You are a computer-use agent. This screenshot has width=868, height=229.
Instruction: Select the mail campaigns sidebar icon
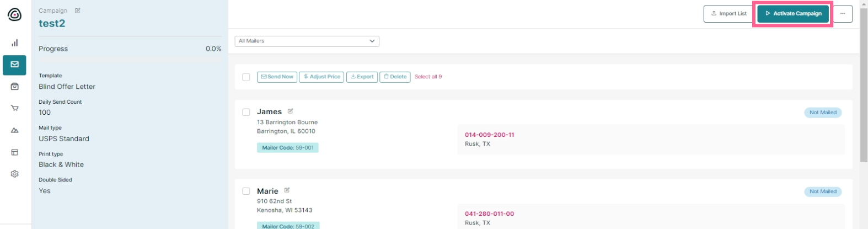(x=14, y=65)
